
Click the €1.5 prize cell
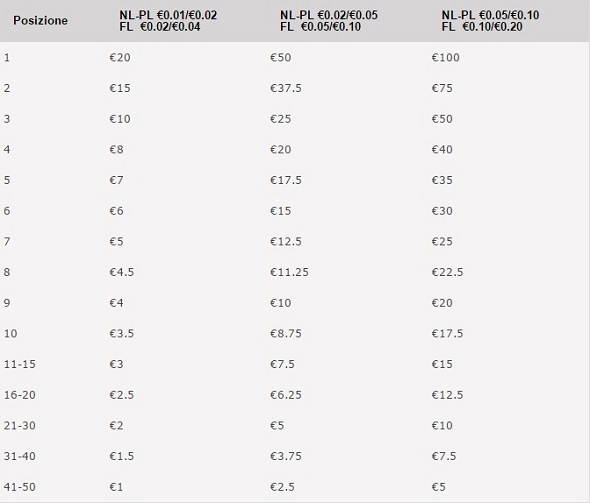click(x=122, y=456)
